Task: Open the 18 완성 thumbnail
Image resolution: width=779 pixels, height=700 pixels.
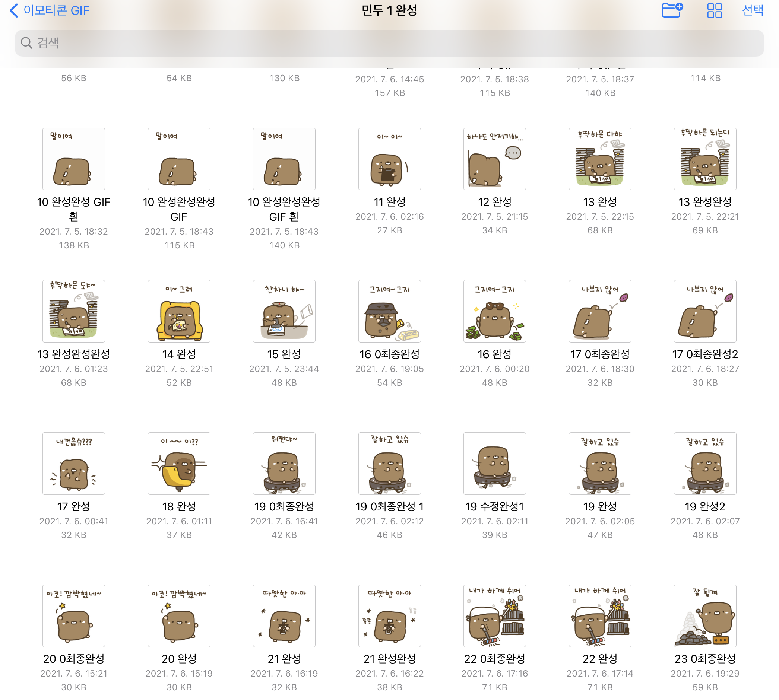Action: 179,464
